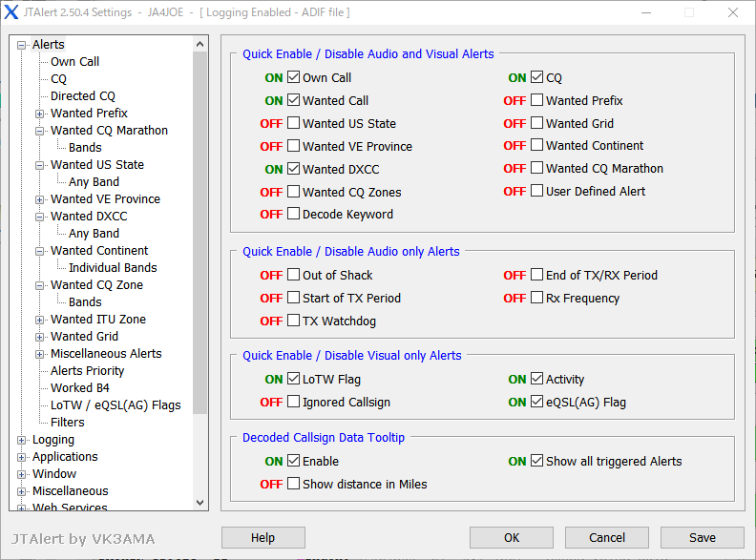Open the Worked B4 settings
This screenshot has width=756, height=560.
click(x=80, y=388)
